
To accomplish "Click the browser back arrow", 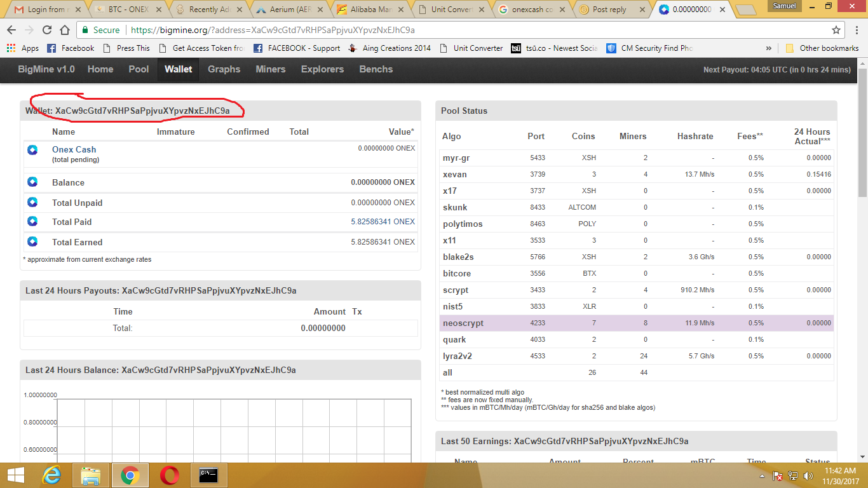I will tap(11, 30).
